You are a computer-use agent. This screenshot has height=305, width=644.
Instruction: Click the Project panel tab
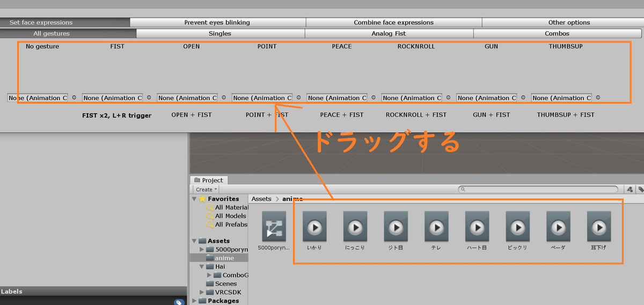click(209, 180)
